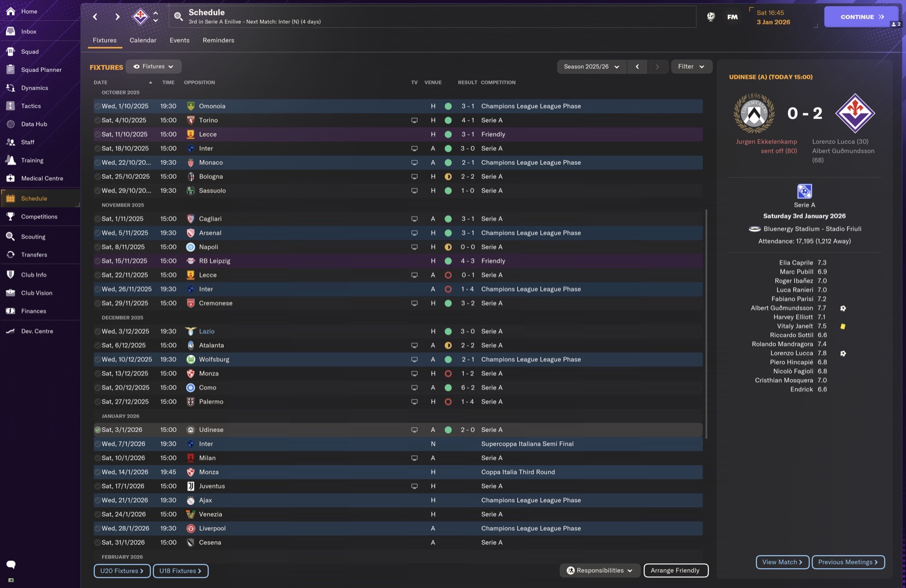Viewport: 906px width, 588px height.
Task: Open the Filter dropdown
Action: [691, 66]
